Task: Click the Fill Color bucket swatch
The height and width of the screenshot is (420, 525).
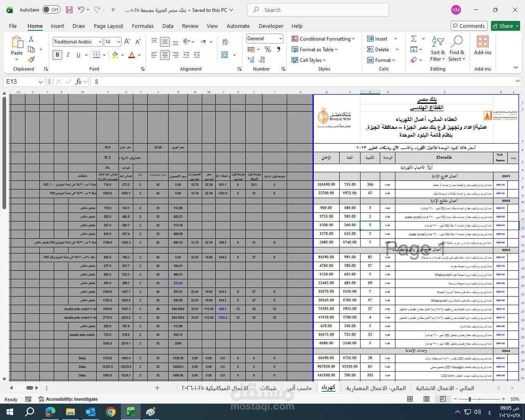Action: (115, 55)
